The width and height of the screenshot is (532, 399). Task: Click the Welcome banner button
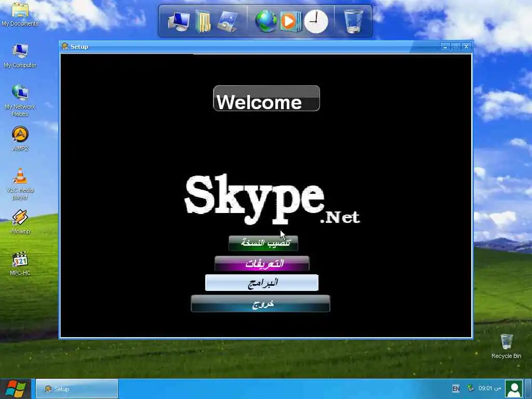[267, 98]
